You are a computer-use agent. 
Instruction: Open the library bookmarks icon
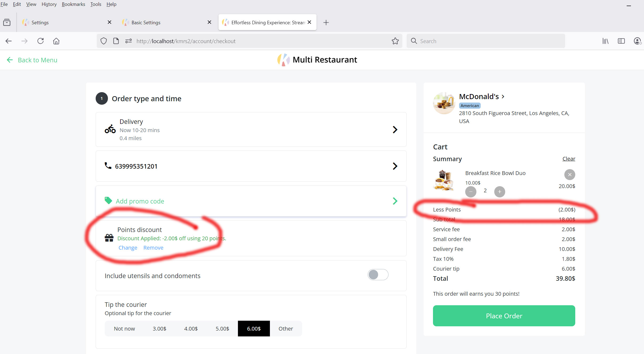(605, 41)
